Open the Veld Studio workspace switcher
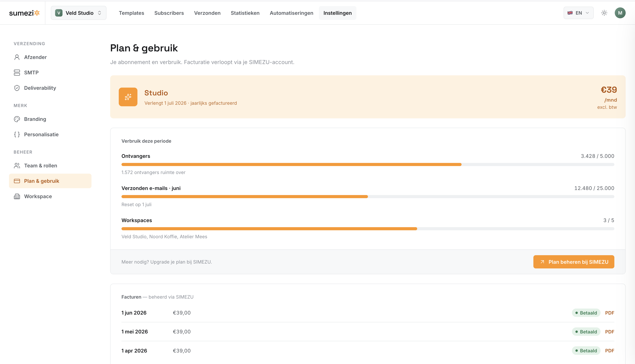Screen dimensions: 635x364 click(78, 13)
